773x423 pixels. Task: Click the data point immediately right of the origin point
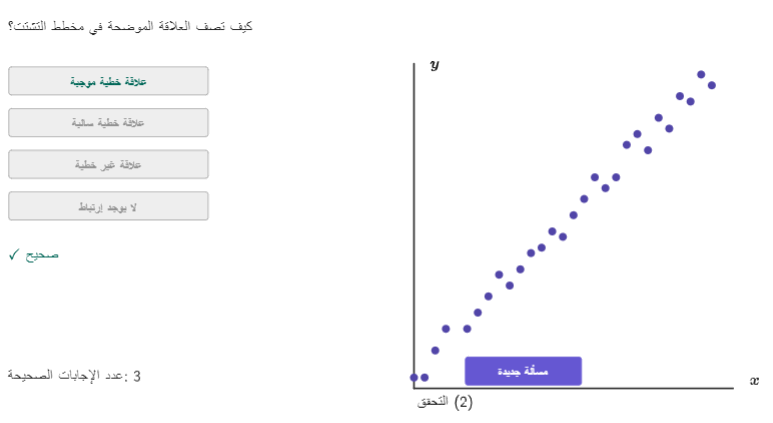(424, 378)
